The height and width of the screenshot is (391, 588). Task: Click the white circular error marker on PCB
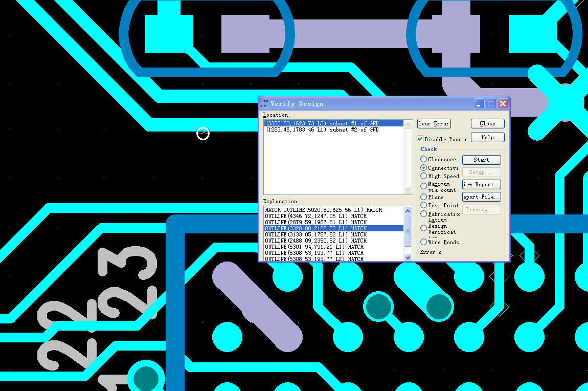[x=203, y=134]
